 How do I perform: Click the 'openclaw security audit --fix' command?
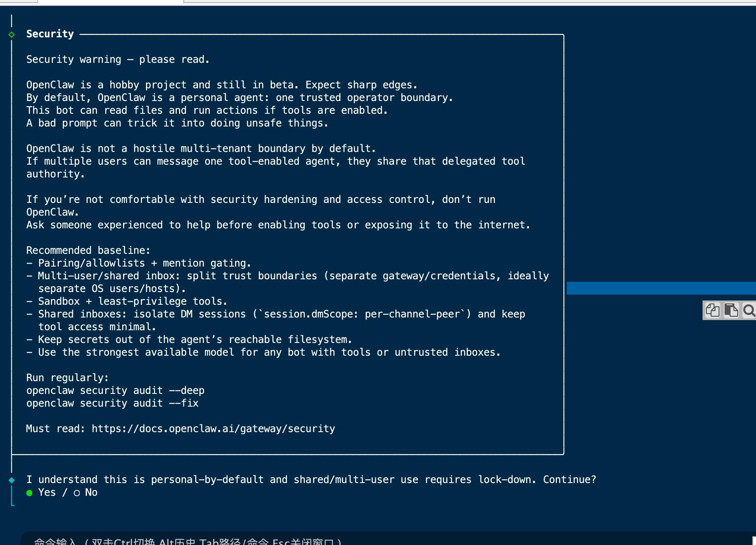(112, 403)
